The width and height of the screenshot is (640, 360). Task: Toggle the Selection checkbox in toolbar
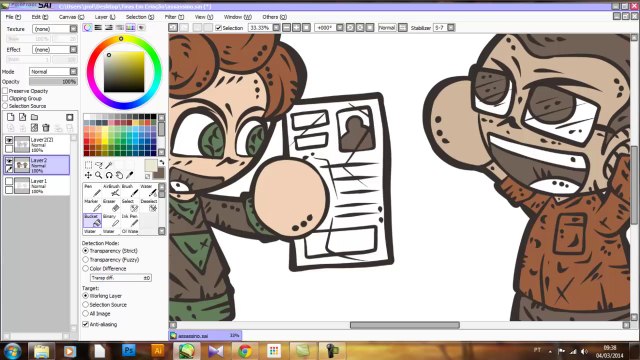coord(218,28)
